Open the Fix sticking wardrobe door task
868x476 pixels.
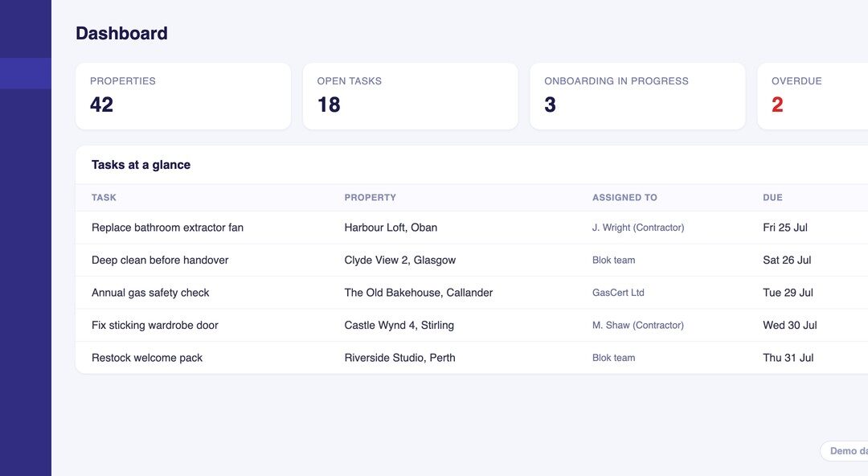155,326
